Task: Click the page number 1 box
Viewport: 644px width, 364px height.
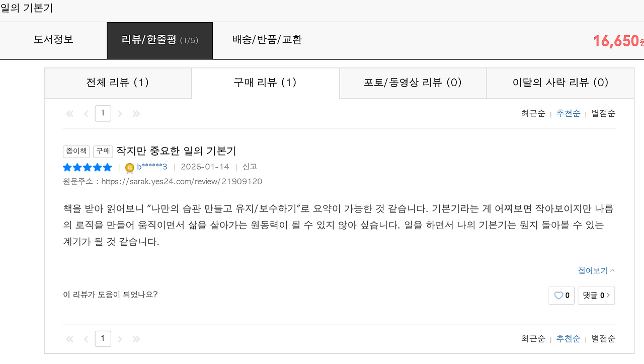Action: tap(103, 113)
